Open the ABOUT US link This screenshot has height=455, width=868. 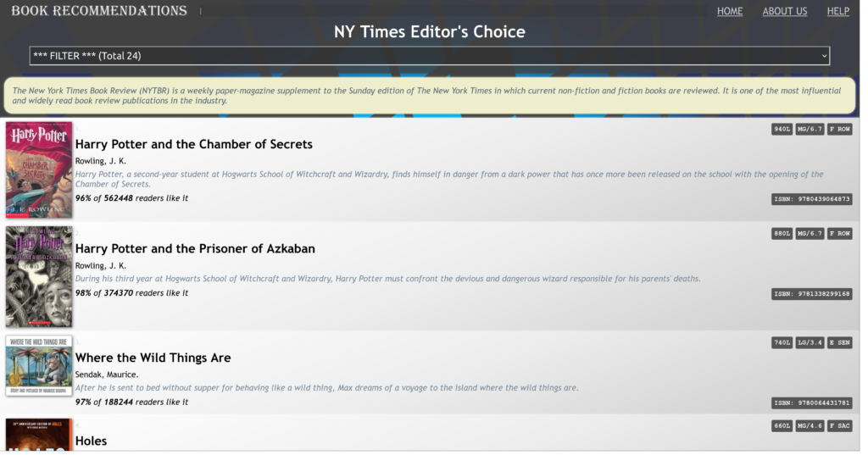coord(784,11)
